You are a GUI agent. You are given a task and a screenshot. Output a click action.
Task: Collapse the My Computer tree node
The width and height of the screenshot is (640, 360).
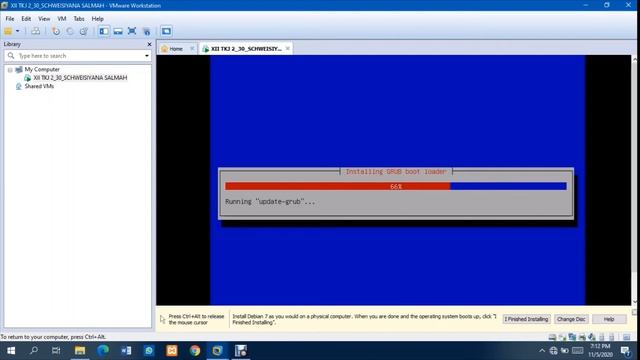[x=10, y=70]
